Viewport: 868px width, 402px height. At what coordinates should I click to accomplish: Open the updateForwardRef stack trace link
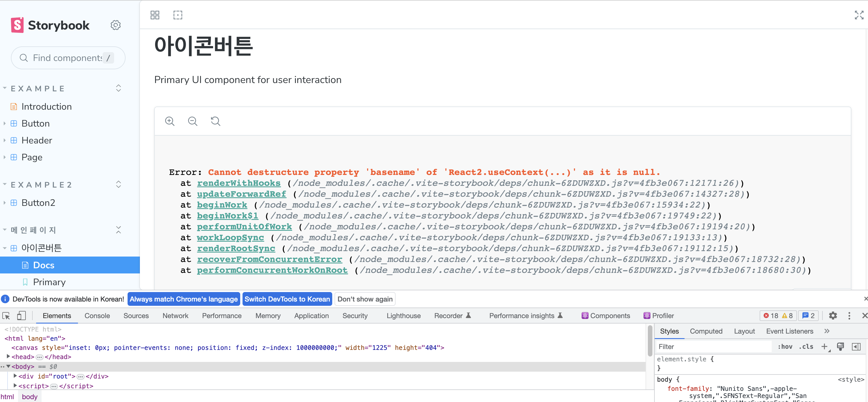pos(241,194)
